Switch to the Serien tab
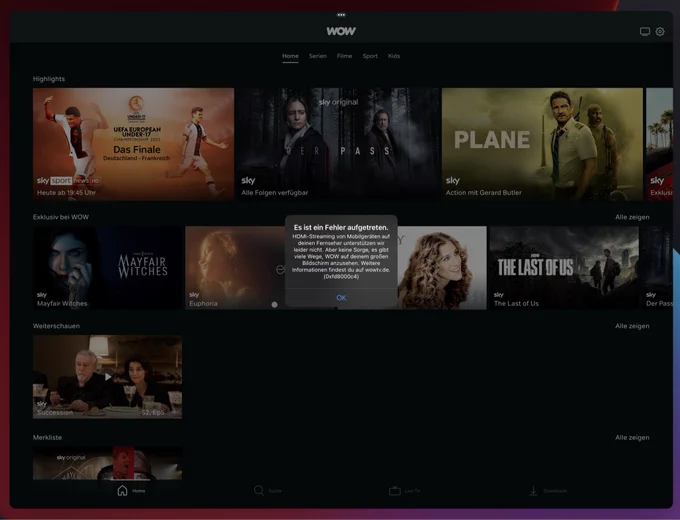Viewport: 680px width, 520px height. coord(317,56)
